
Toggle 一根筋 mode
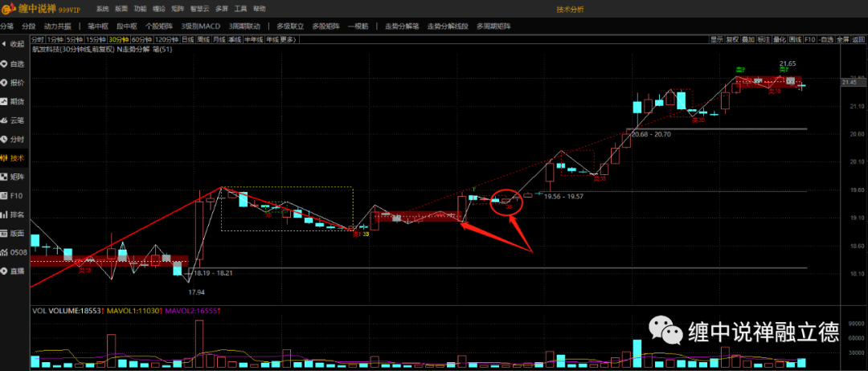point(358,26)
